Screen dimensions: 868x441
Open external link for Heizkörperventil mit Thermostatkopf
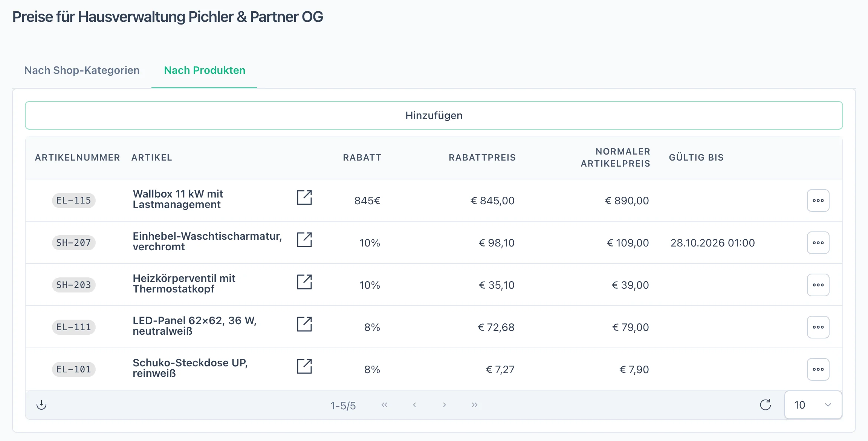point(304,282)
